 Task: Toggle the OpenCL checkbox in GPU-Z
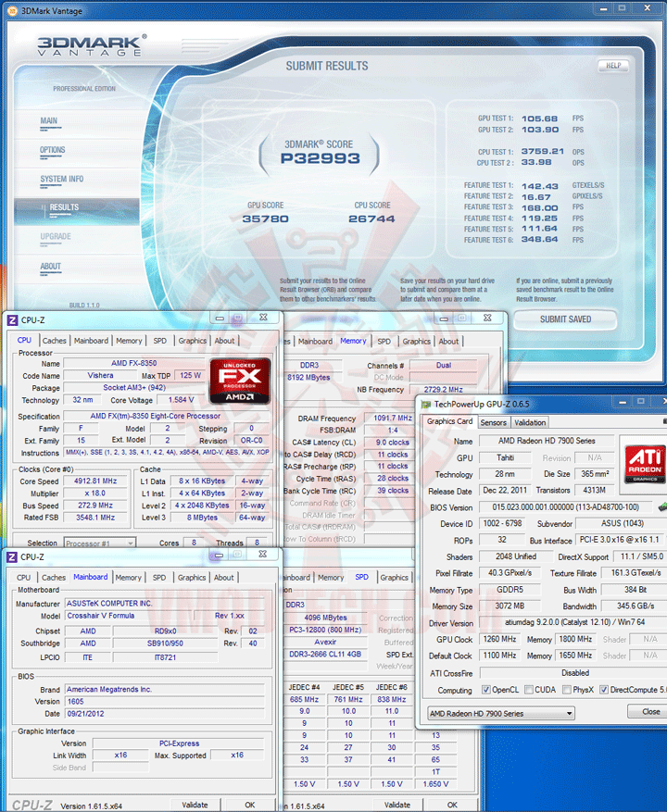tap(485, 689)
